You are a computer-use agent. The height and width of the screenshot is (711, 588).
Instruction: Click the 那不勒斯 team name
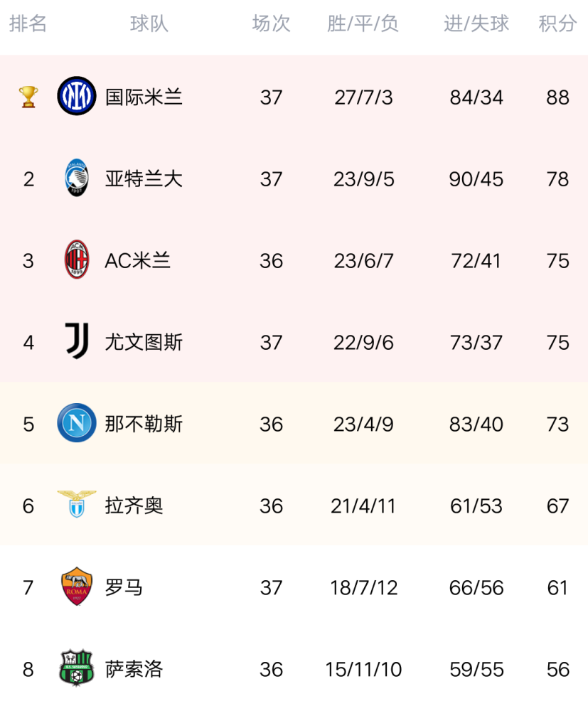(144, 424)
